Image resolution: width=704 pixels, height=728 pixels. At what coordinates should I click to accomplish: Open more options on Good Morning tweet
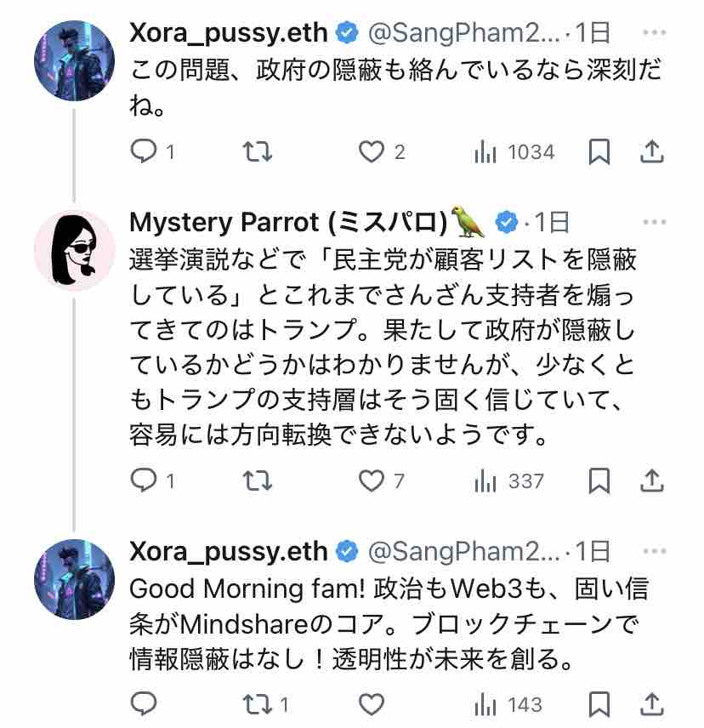click(654, 552)
